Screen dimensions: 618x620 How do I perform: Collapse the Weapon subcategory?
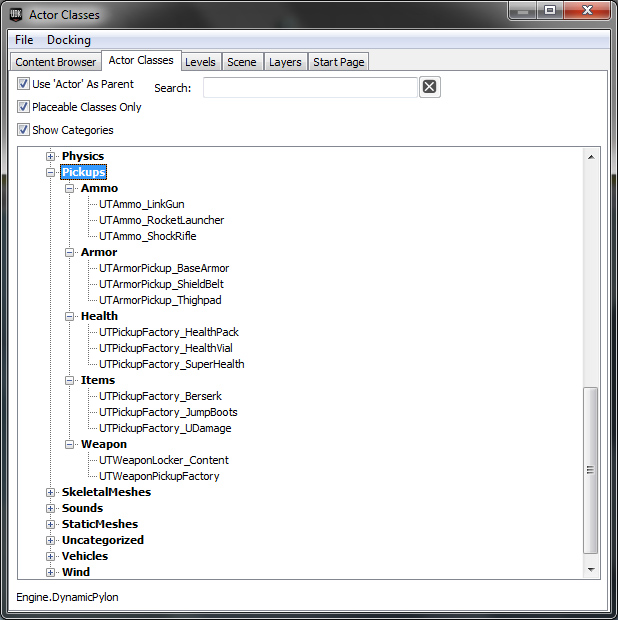coord(70,444)
